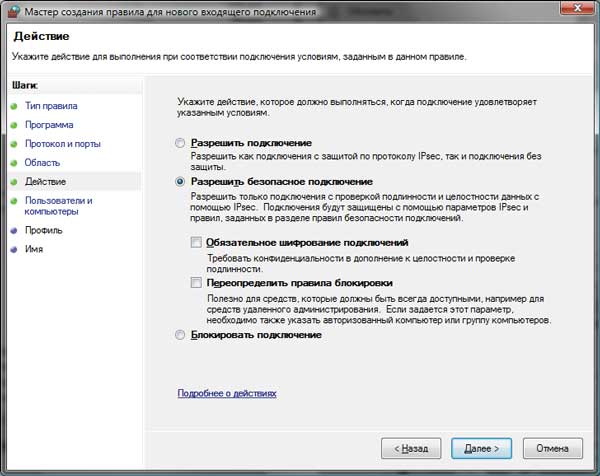
Task: Open the Подробнее о действиях link
Action: (227, 394)
